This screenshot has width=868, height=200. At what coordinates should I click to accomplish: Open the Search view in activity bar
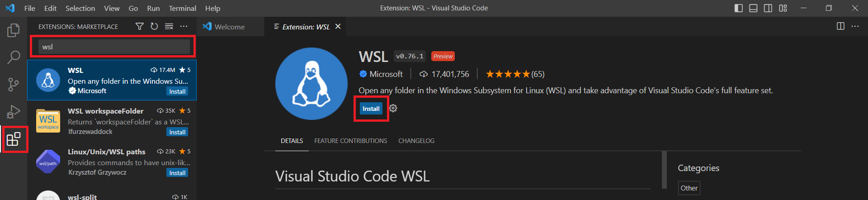click(14, 57)
